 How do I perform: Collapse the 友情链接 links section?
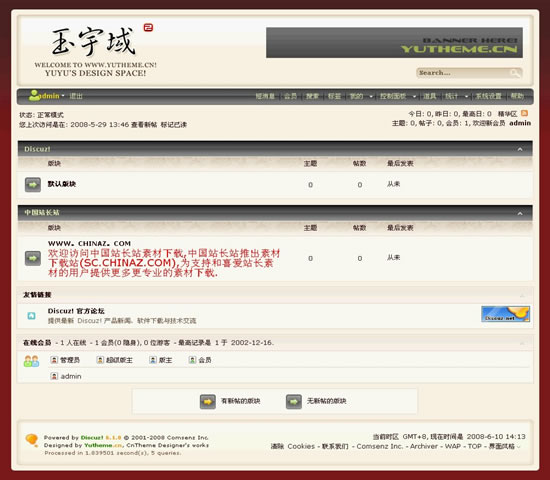[x=522, y=295]
